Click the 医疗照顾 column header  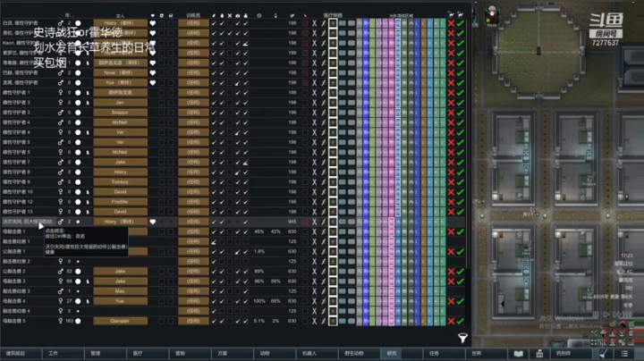click(x=333, y=15)
